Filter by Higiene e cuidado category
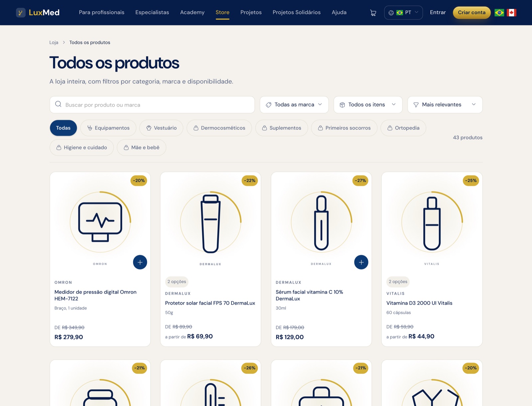The image size is (532, 406). pyautogui.click(x=81, y=148)
